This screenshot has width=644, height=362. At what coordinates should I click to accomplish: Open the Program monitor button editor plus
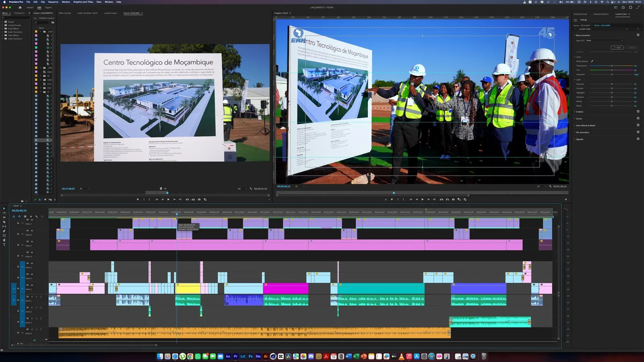(566, 200)
